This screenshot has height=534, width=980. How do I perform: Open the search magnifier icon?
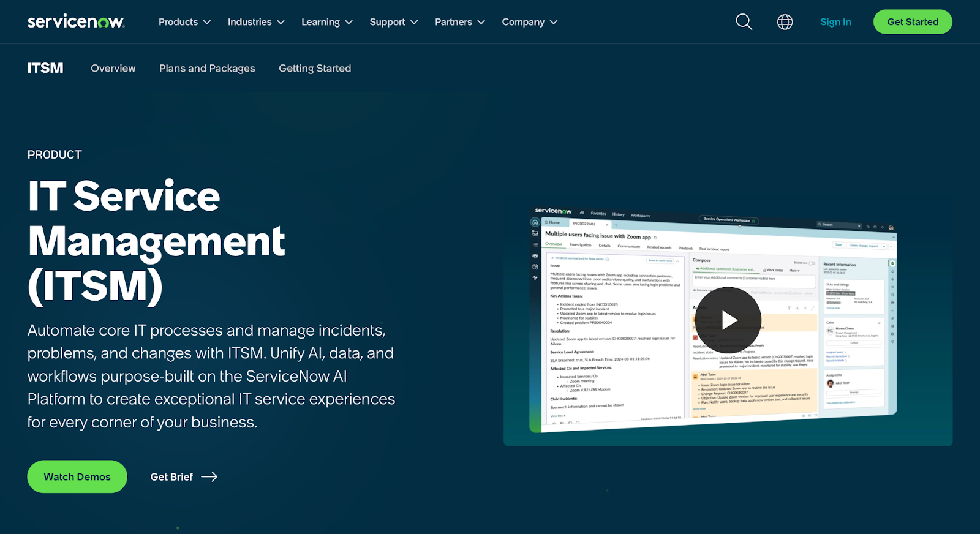click(744, 22)
